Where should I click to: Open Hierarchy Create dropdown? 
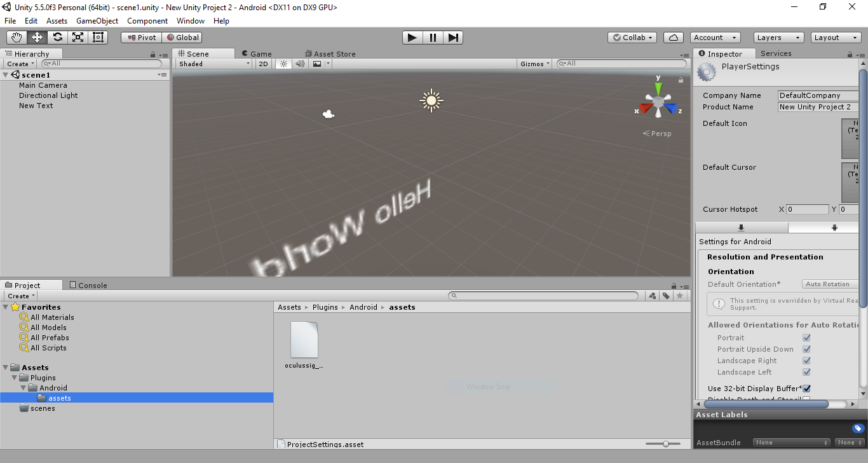click(20, 64)
